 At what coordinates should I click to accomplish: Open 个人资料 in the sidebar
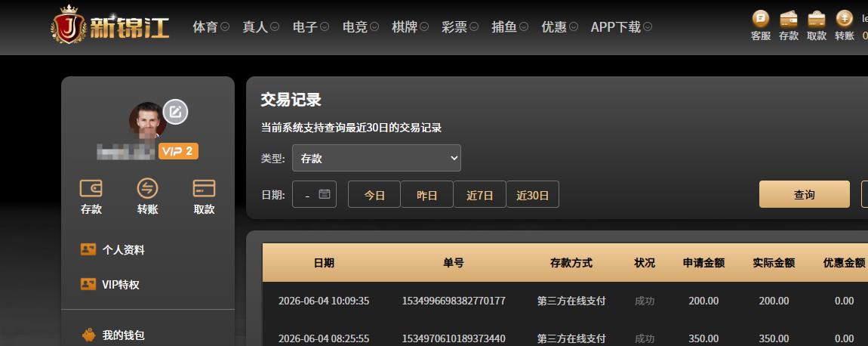(x=124, y=250)
